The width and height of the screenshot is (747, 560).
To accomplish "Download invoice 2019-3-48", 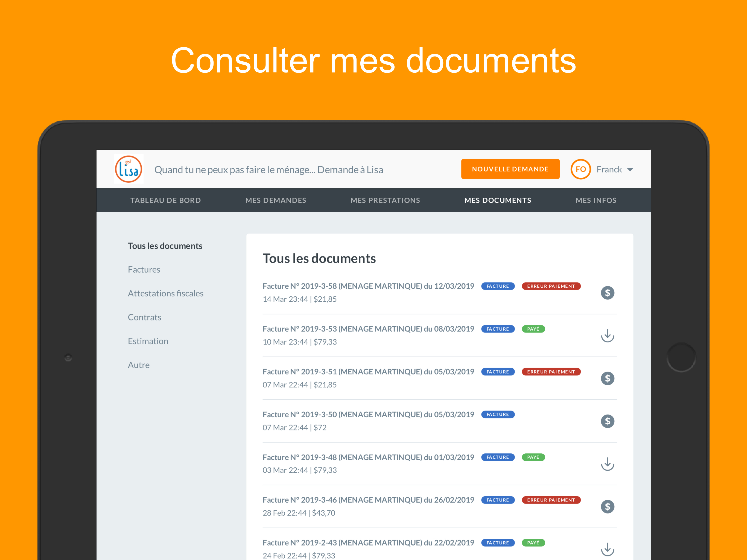I will tap(607, 464).
